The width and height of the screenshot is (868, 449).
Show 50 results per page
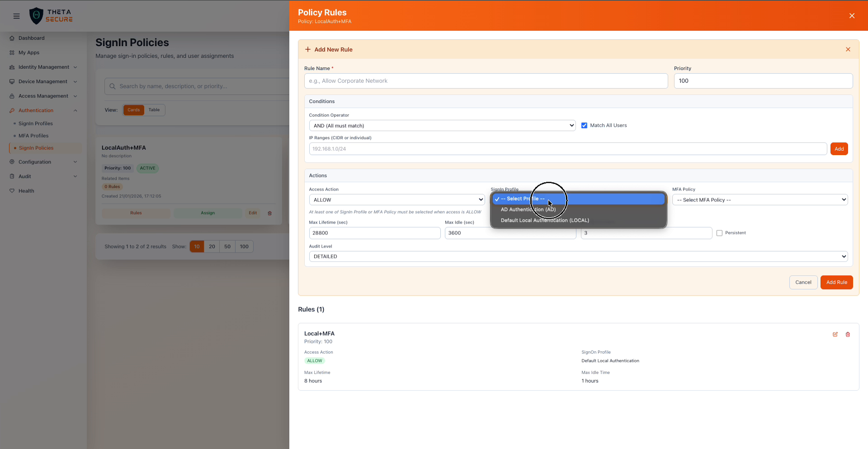[227, 246]
